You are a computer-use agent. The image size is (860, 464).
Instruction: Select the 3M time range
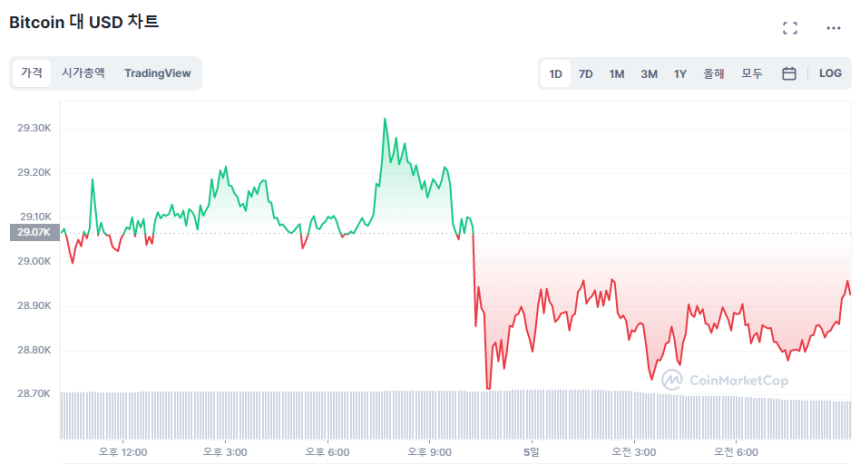pos(649,73)
